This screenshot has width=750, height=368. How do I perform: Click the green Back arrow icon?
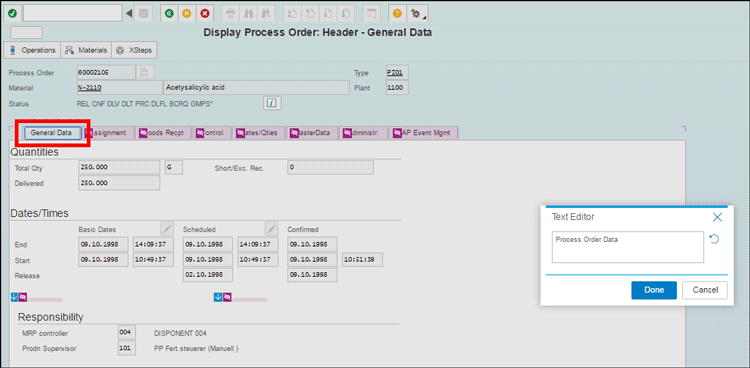pos(169,13)
